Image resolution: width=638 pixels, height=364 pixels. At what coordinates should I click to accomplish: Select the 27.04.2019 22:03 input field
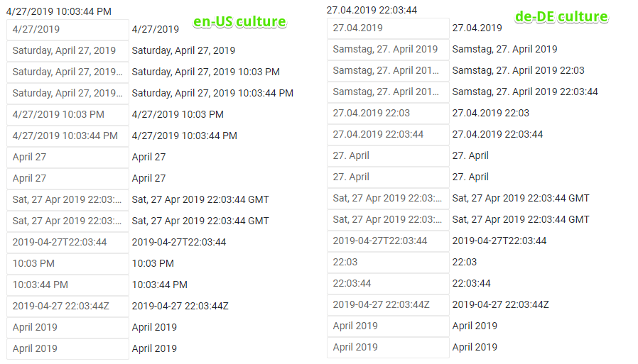pos(388,114)
